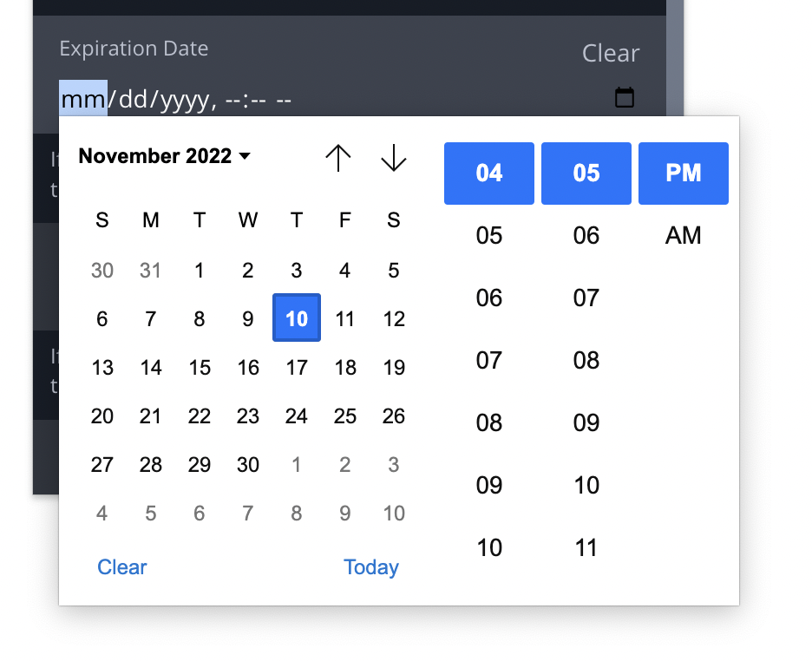
Task: Select December 1 grayed-out date
Action: (x=296, y=464)
